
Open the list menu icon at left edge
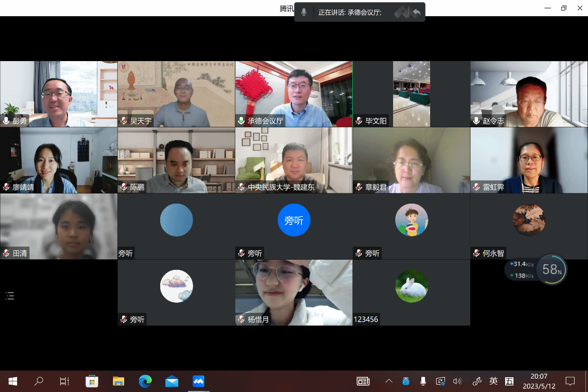point(10,296)
